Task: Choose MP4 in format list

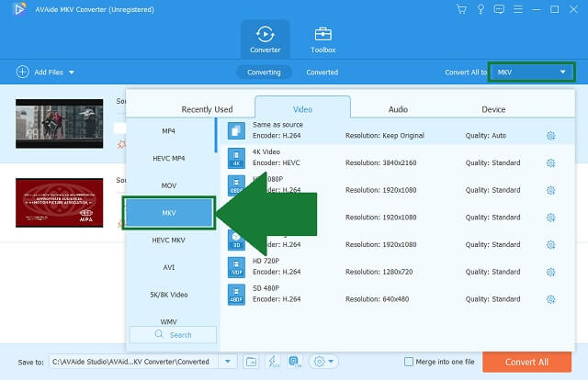Action: click(169, 130)
